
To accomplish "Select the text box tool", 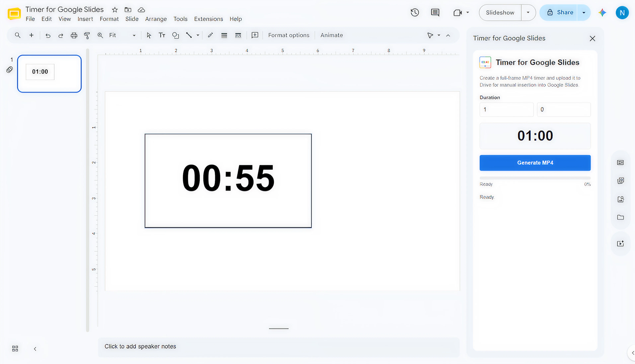I will point(162,35).
